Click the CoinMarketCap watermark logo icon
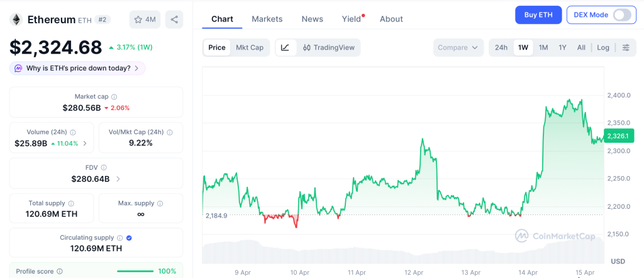This screenshot has width=644, height=278. (x=521, y=236)
